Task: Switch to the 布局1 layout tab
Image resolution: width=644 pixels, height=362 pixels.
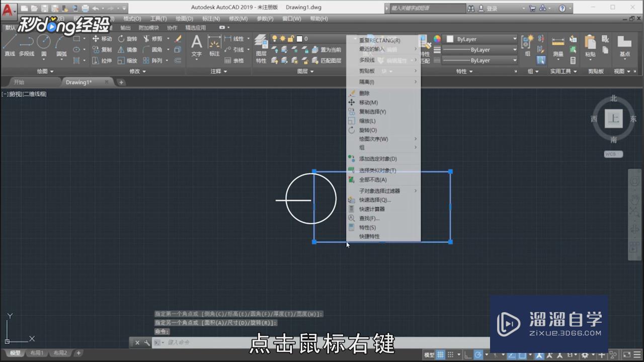Action: [x=36, y=353]
